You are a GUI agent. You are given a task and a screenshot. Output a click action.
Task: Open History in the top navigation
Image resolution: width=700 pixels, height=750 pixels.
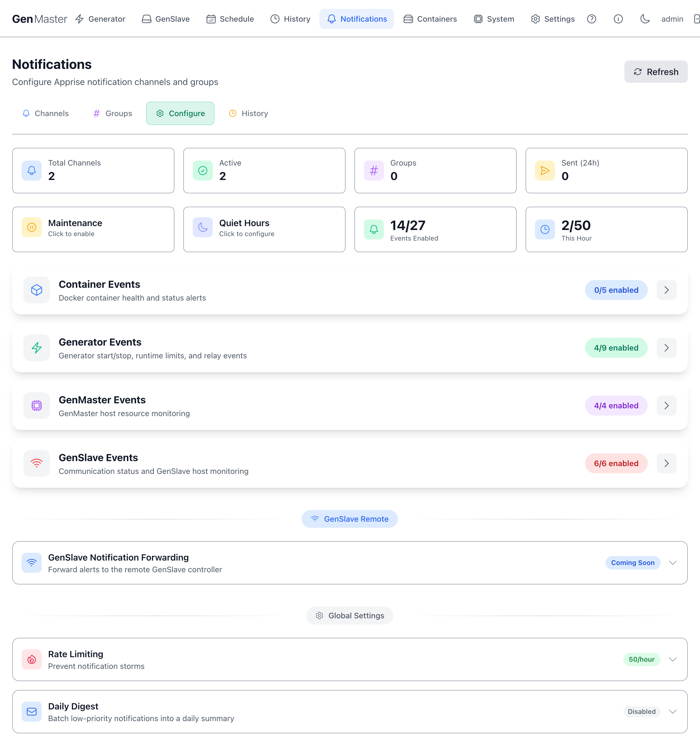point(290,19)
